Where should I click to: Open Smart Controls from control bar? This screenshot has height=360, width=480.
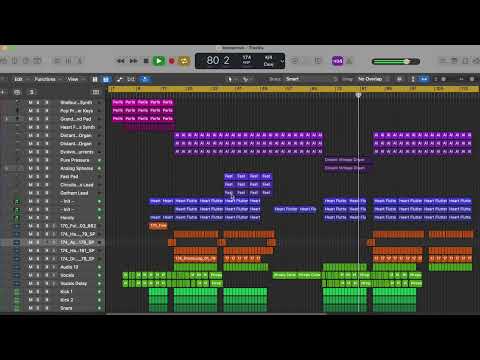tap(57, 61)
